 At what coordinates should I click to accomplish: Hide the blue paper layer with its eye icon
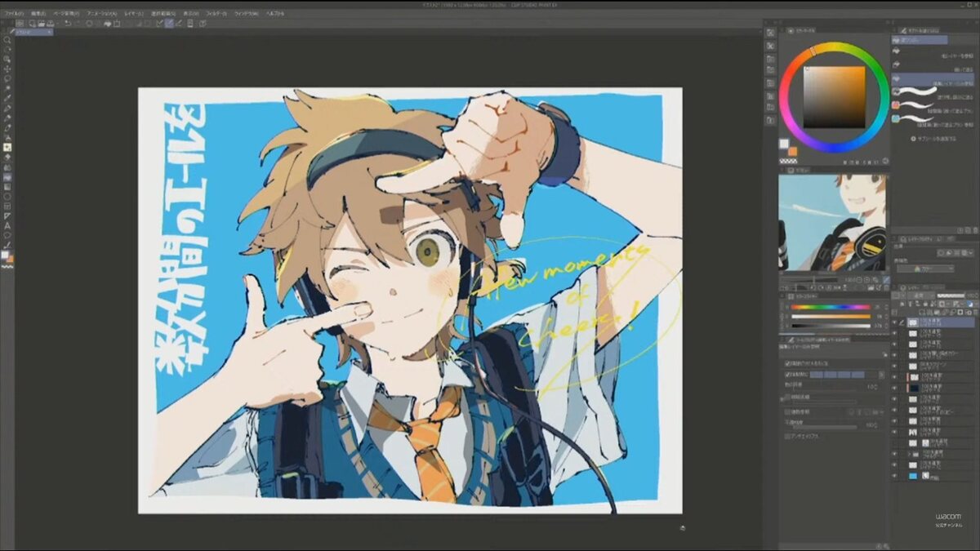point(895,475)
